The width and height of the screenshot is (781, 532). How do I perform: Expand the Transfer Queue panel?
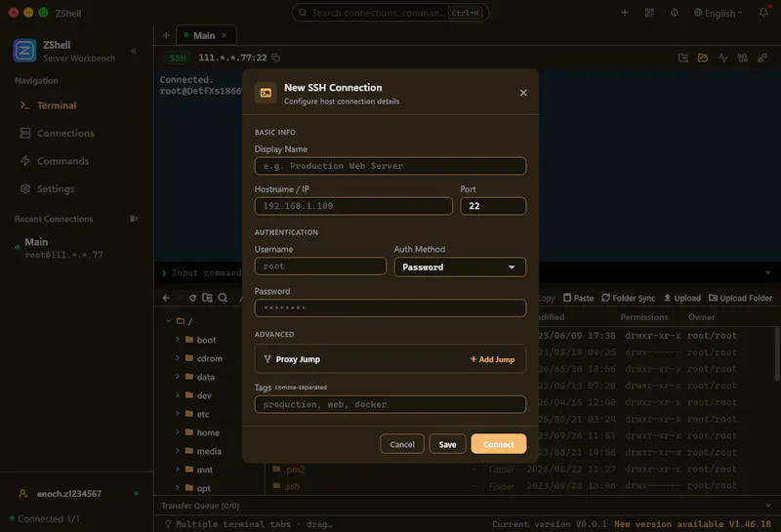coord(767,506)
